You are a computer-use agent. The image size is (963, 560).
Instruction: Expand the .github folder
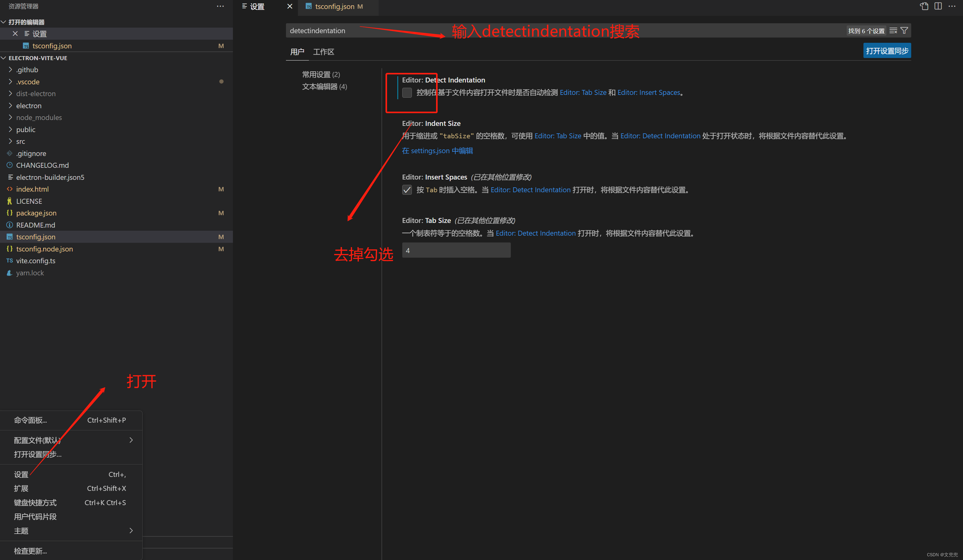27,69
